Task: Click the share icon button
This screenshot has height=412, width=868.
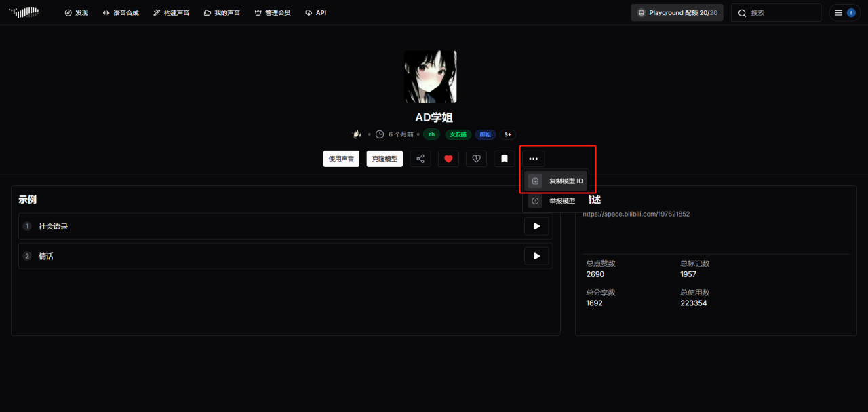Action: coord(420,159)
